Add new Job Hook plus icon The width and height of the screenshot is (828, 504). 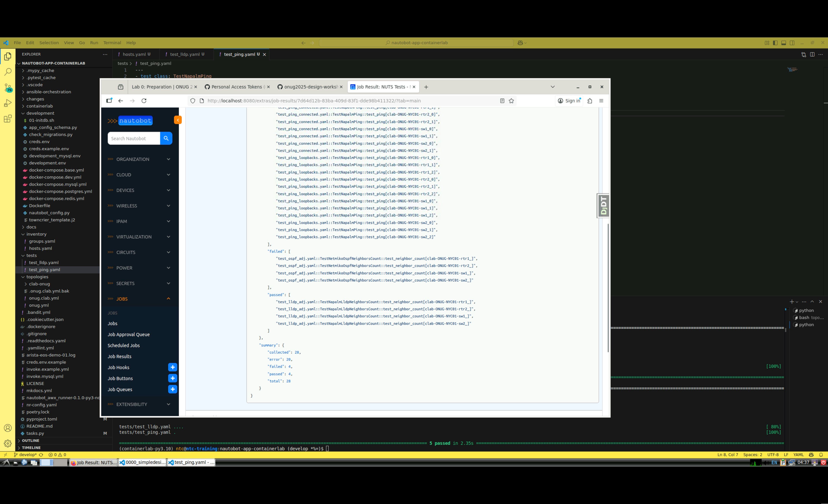click(x=172, y=367)
